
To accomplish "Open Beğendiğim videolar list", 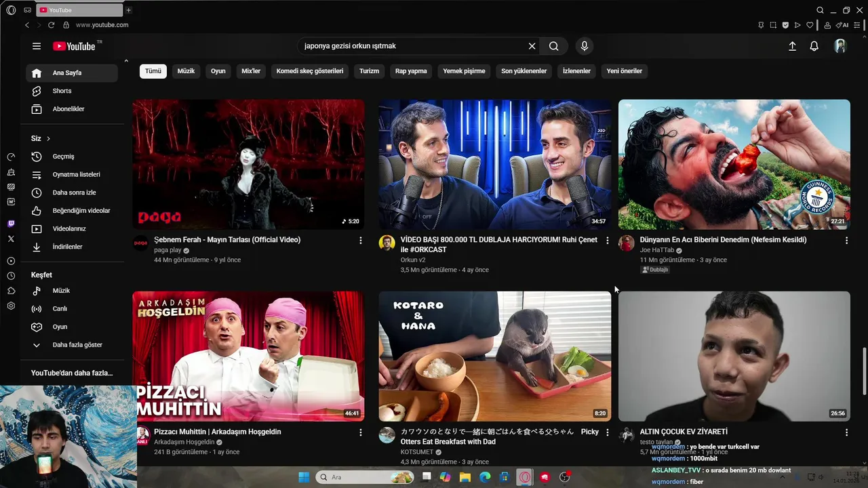I will click(x=72, y=211).
